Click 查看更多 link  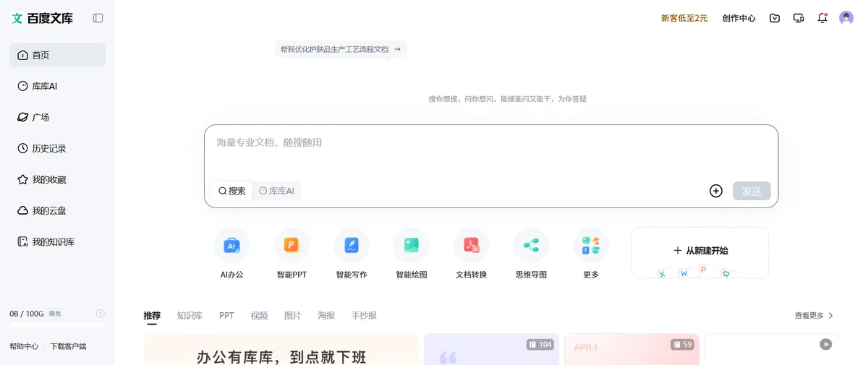pyautogui.click(x=814, y=316)
